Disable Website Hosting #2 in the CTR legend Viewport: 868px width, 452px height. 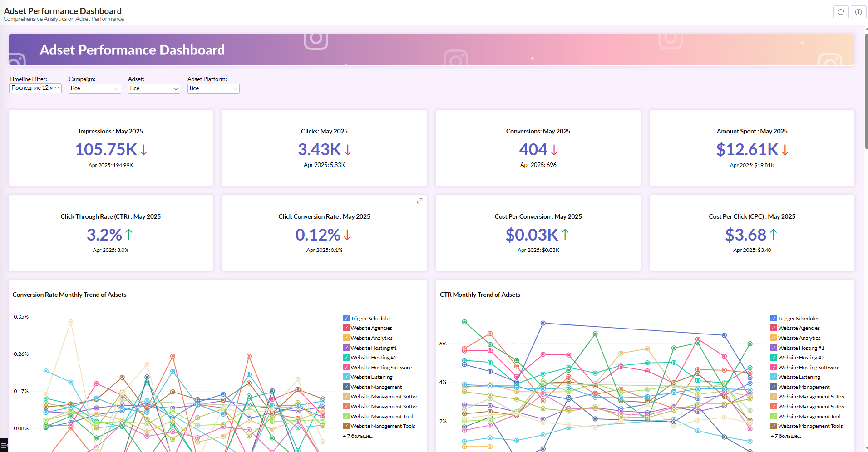tap(774, 358)
